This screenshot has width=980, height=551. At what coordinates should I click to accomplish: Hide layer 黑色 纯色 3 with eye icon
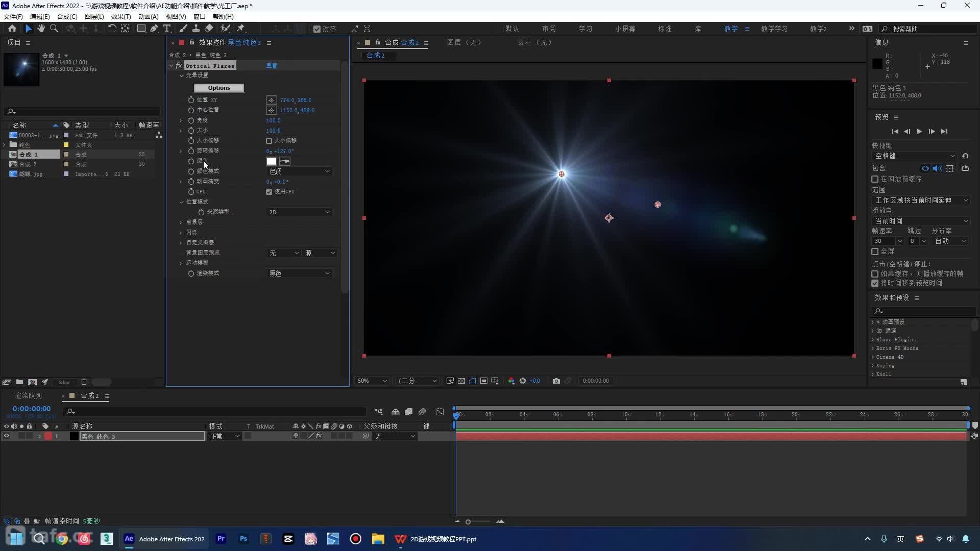[7, 436]
